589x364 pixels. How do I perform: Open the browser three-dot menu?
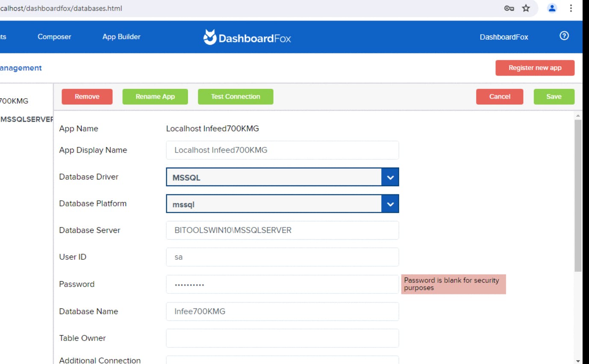pyautogui.click(x=571, y=8)
